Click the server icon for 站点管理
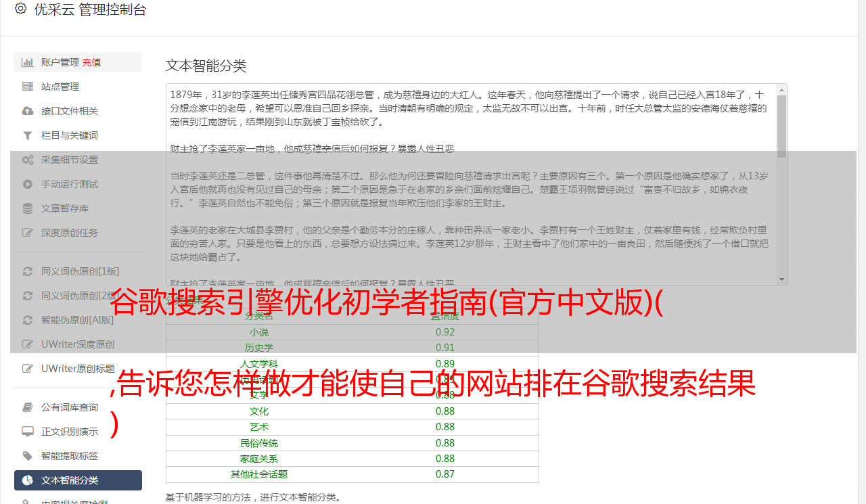Image resolution: width=866 pixels, height=504 pixels. click(x=28, y=87)
